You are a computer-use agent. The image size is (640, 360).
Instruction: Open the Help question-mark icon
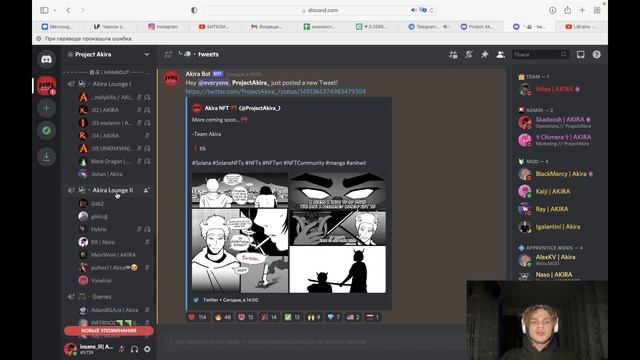(596, 55)
